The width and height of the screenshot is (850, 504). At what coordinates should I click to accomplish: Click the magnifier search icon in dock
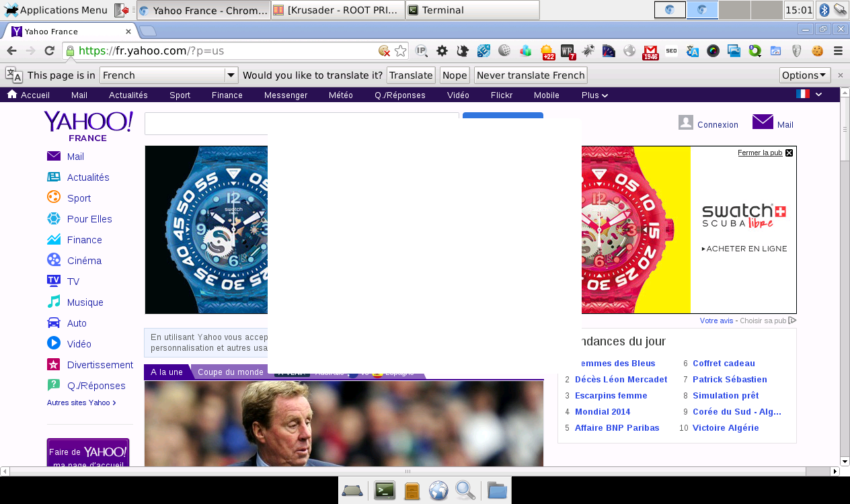click(x=465, y=491)
